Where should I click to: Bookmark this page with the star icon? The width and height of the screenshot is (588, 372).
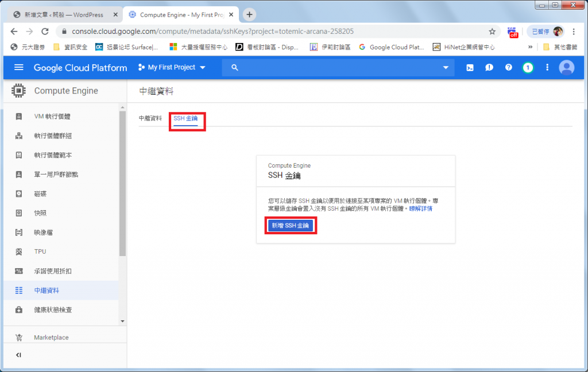click(x=492, y=32)
